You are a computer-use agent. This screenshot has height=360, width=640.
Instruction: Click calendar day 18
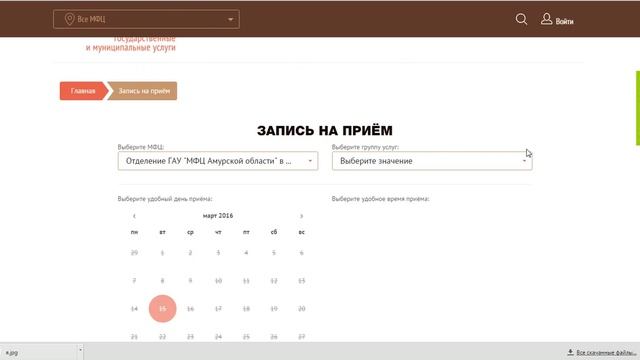246,309
